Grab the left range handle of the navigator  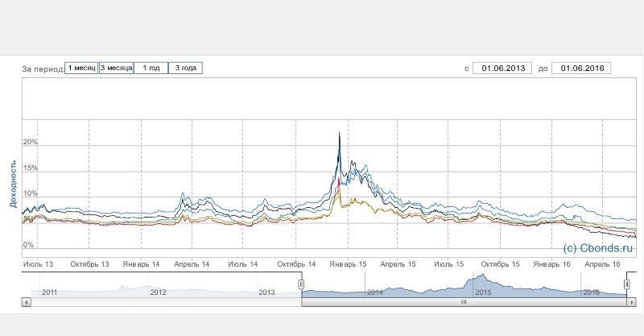pyautogui.click(x=301, y=284)
